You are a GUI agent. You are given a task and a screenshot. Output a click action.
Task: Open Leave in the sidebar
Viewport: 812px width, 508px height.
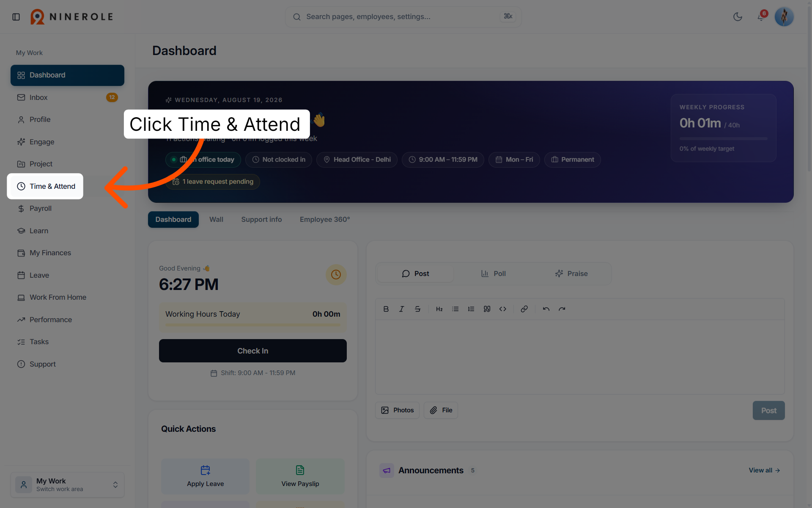[67, 275]
